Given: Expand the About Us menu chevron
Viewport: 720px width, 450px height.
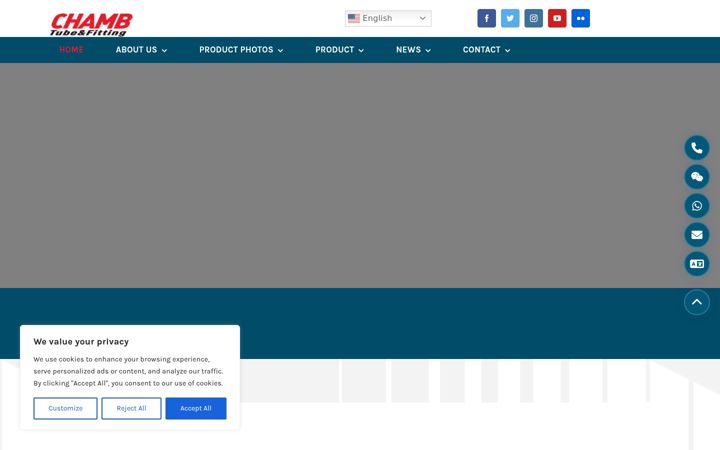Looking at the screenshot, I should click(164, 51).
